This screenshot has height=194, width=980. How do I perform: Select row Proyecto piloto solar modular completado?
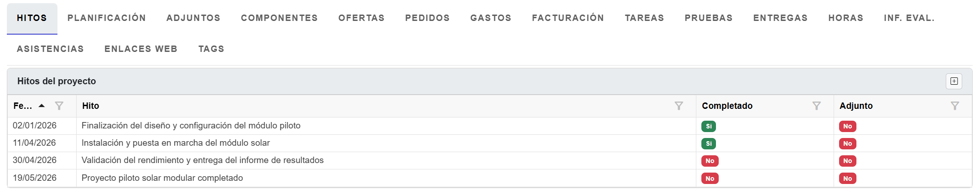pyautogui.click(x=162, y=178)
